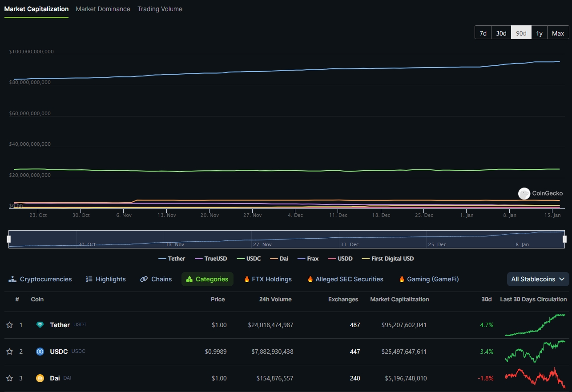The height and width of the screenshot is (392, 572).
Task: Click the Dai coin logo icon
Action: (x=40, y=378)
